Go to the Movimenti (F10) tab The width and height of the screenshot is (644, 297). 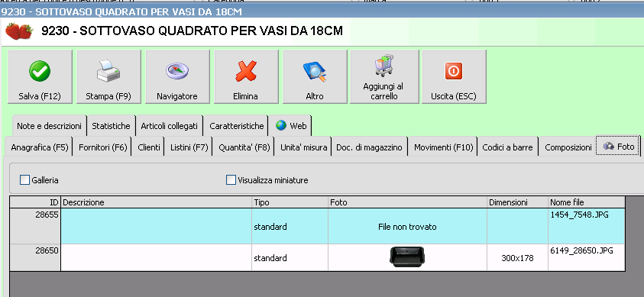[x=444, y=147]
